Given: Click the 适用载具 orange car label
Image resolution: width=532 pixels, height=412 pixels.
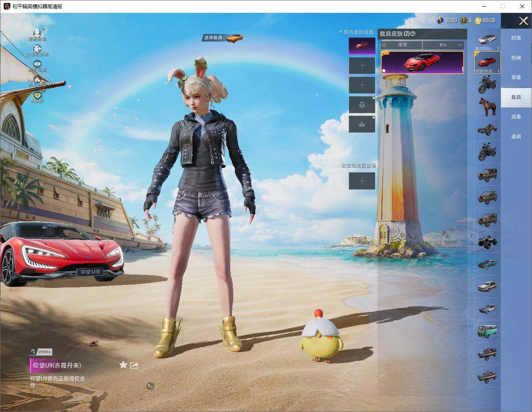Looking at the screenshot, I should [x=223, y=38].
